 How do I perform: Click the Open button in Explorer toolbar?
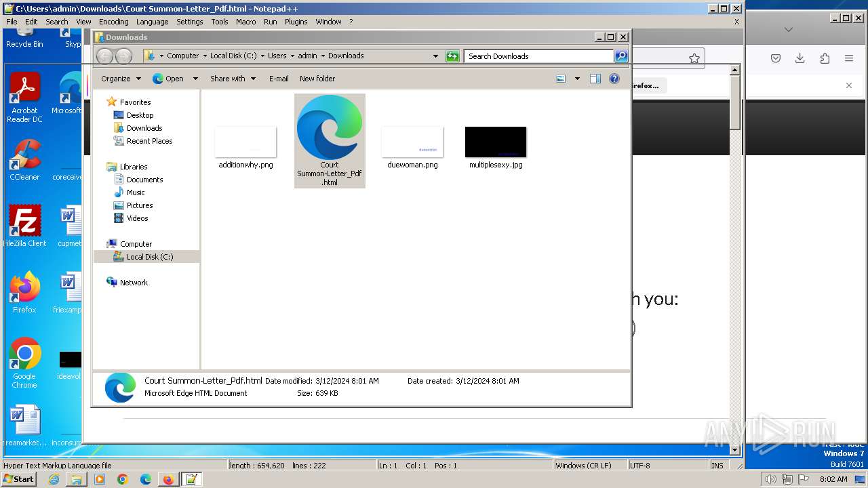coord(168,79)
